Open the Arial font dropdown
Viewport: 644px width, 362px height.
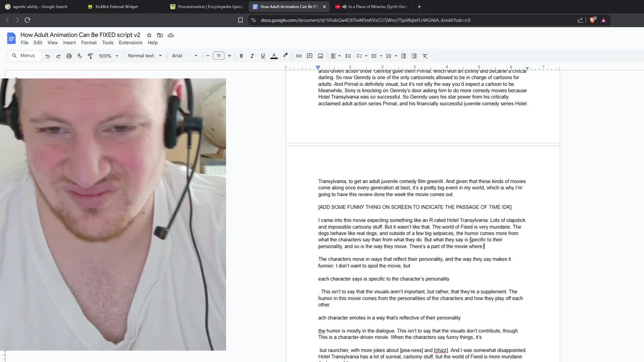tap(185, 56)
